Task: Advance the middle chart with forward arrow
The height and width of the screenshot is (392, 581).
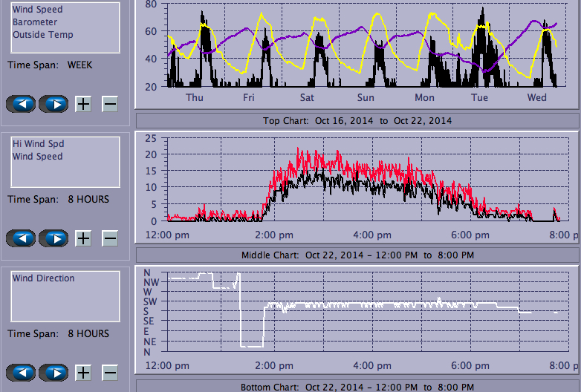Action: click(x=53, y=238)
